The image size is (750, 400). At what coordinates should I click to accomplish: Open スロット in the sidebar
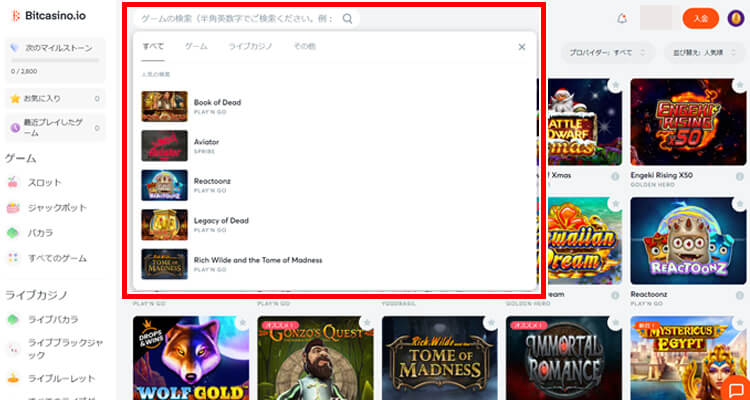45,182
